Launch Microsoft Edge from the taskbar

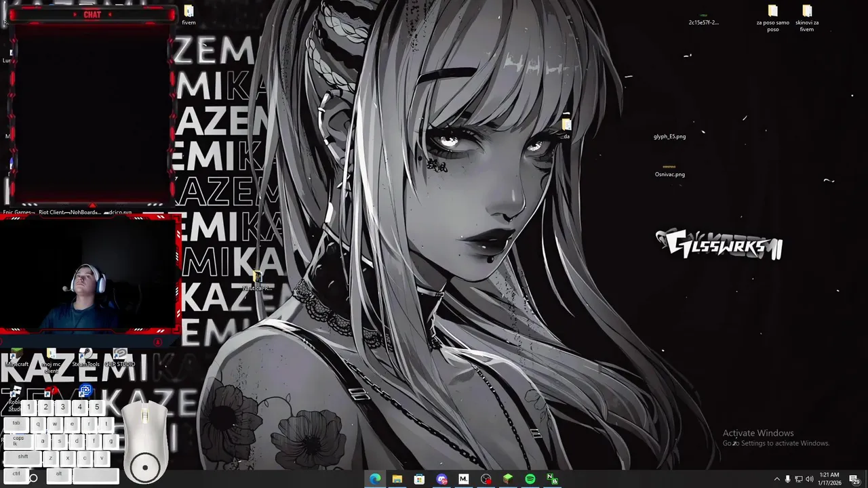pyautogui.click(x=375, y=479)
